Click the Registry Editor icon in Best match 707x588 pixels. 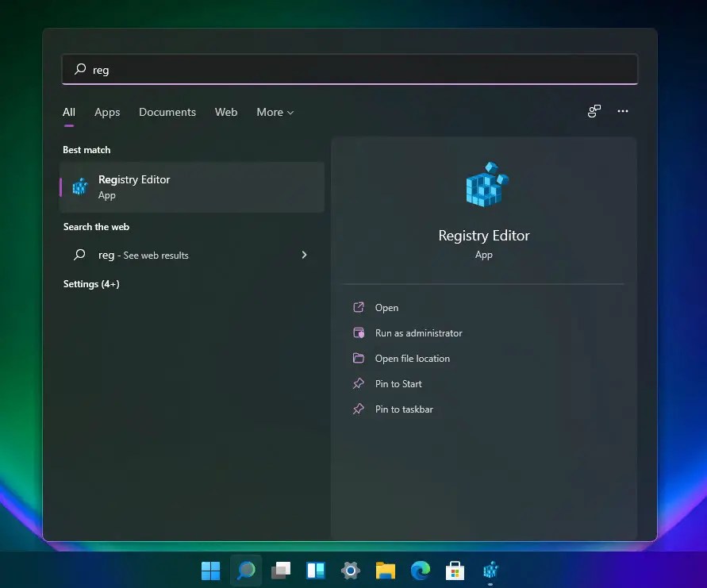pyautogui.click(x=80, y=186)
